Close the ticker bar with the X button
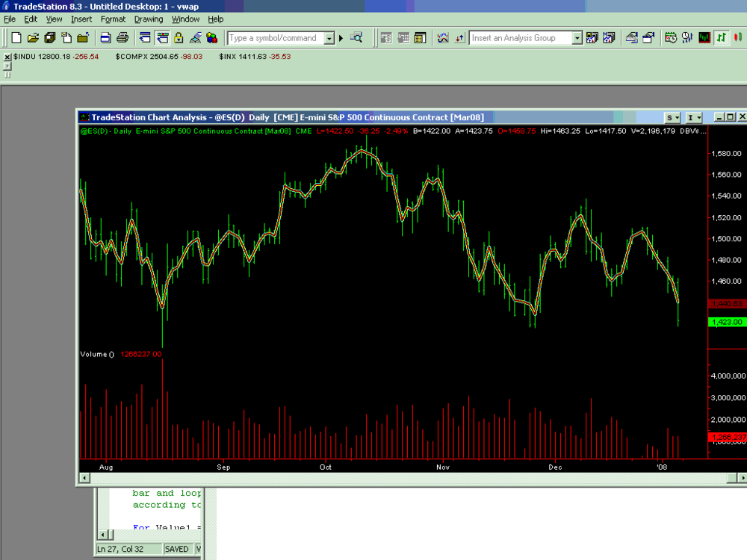747x560 pixels. click(7, 57)
